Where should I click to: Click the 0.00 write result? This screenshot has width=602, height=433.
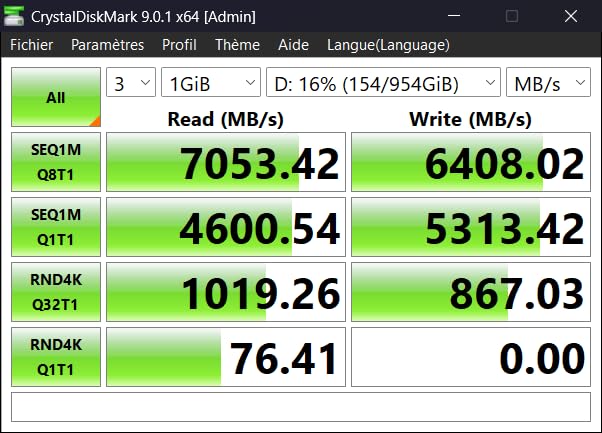(x=471, y=357)
